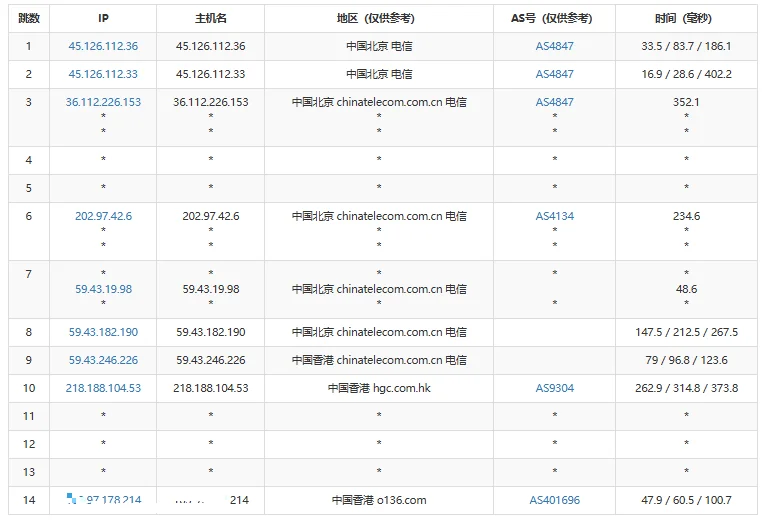Open the 202.97.42.6 IP link
This screenshot has height=520, width=762.
103,216
